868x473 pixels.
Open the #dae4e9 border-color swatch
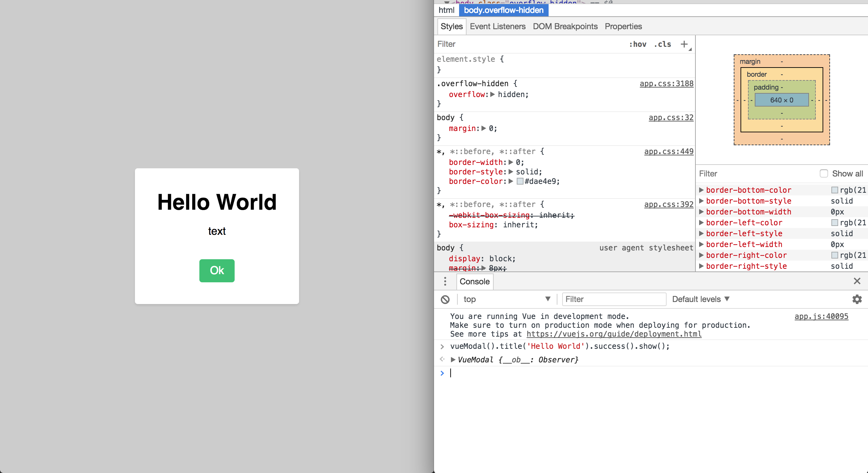click(x=520, y=181)
